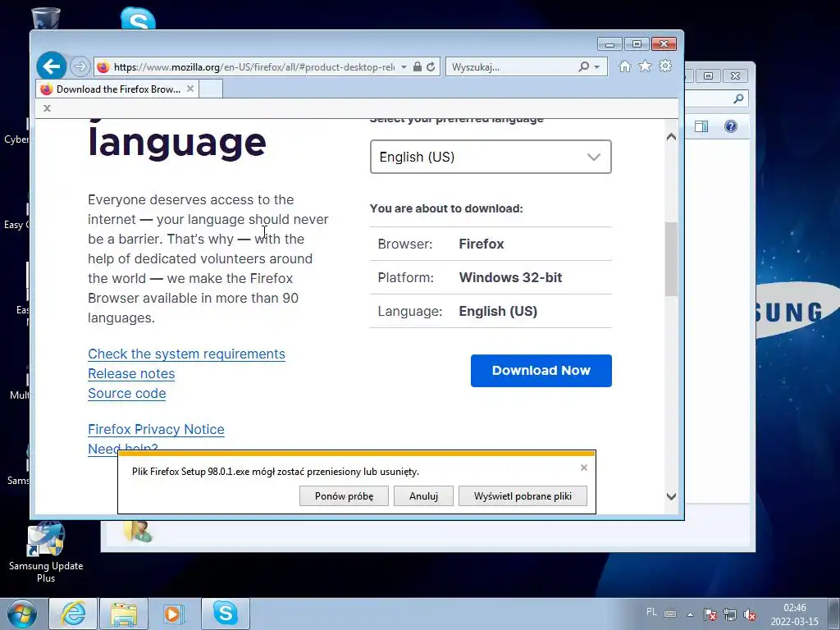Click the search magnifier in background window
Image resolution: width=840 pixels, height=630 pixels.
[738, 98]
